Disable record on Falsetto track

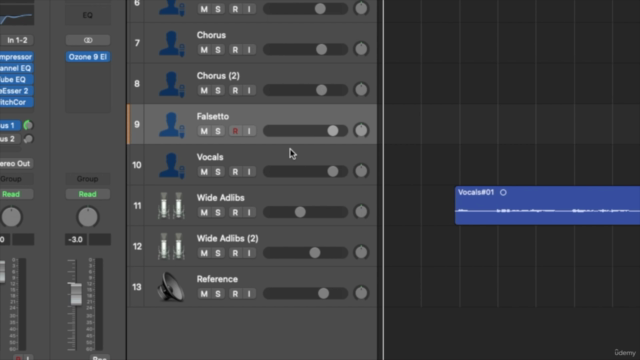235,131
